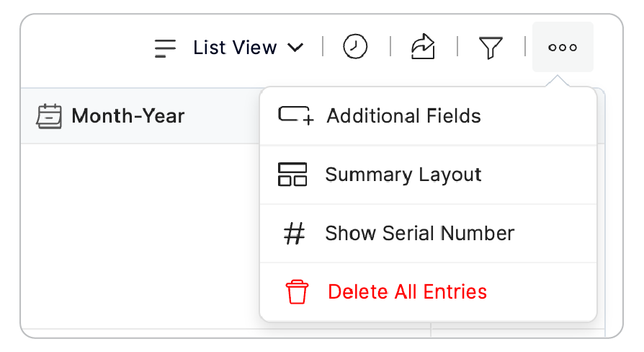This screenshot has height=352, width=644.
Task: Open the filter funnel icon
Action: [491, 48]
